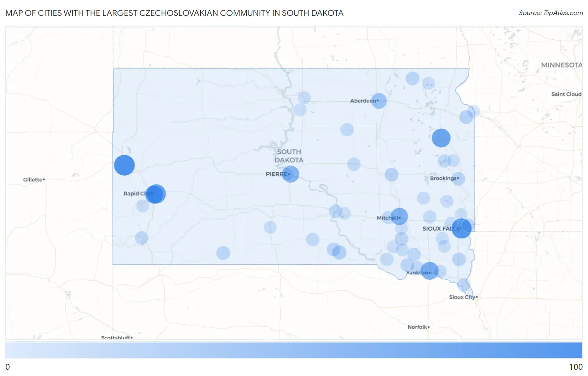The height and width of the screenshot is (376, 588).
Task: Click the Pierre bubble marker
Action: (x=290, y=174)
